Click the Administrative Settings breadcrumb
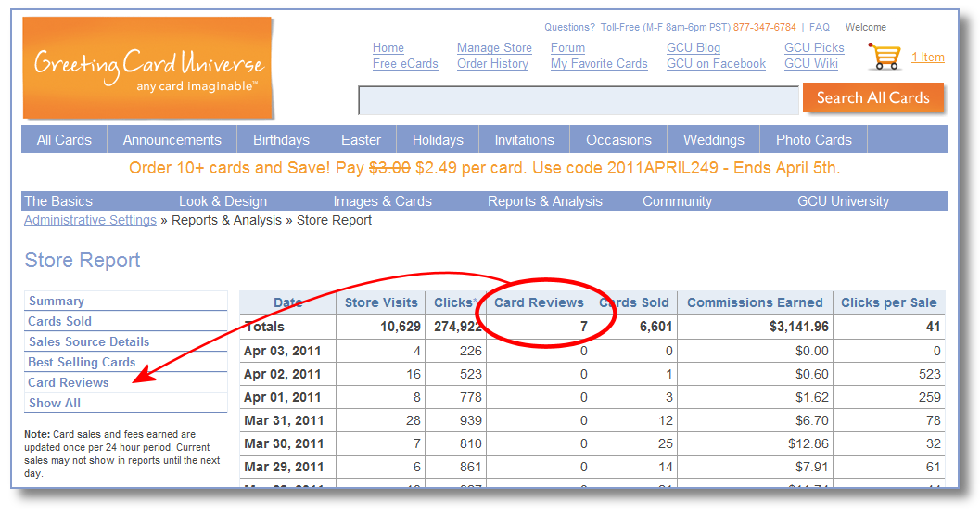Viewport: 980px width, 514px height. click(x=90, y=220)
